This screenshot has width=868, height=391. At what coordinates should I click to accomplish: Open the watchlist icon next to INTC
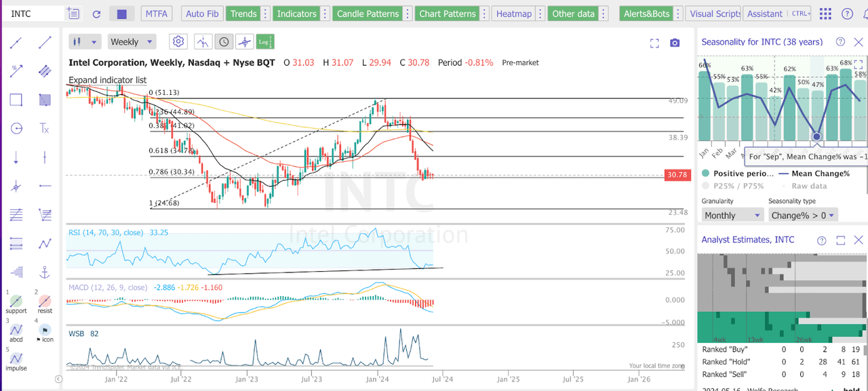73,14
